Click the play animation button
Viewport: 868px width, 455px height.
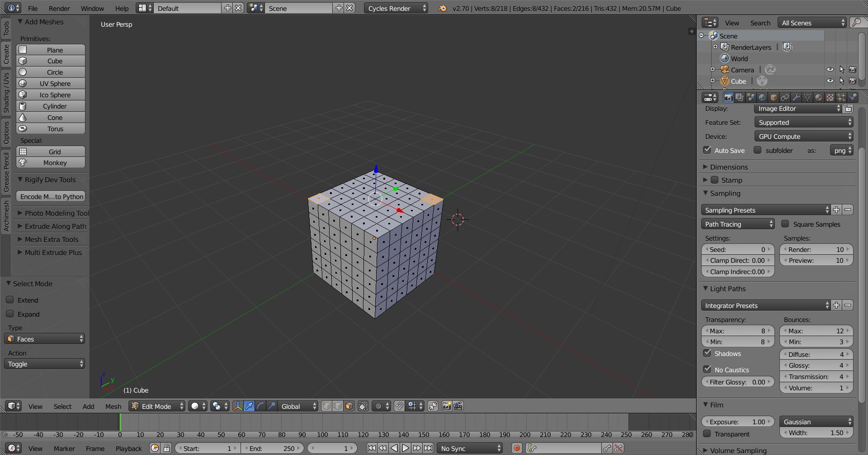click(406, 448)
